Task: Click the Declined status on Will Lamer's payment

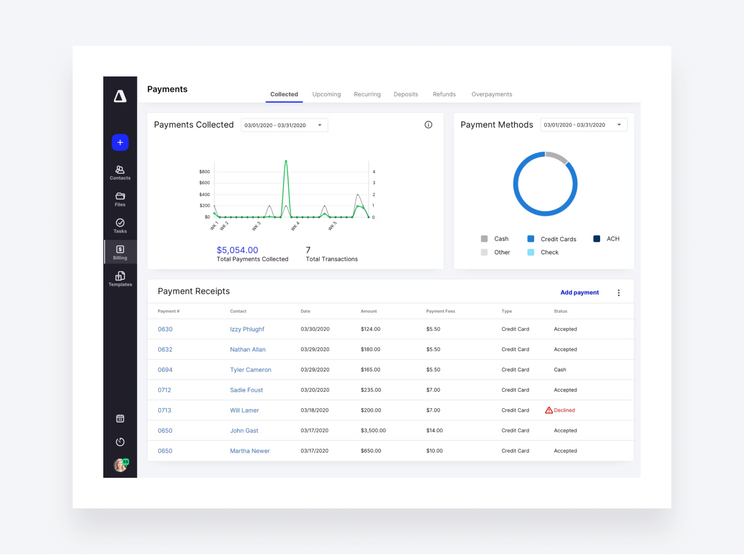Action: click(x=560, y=410)
